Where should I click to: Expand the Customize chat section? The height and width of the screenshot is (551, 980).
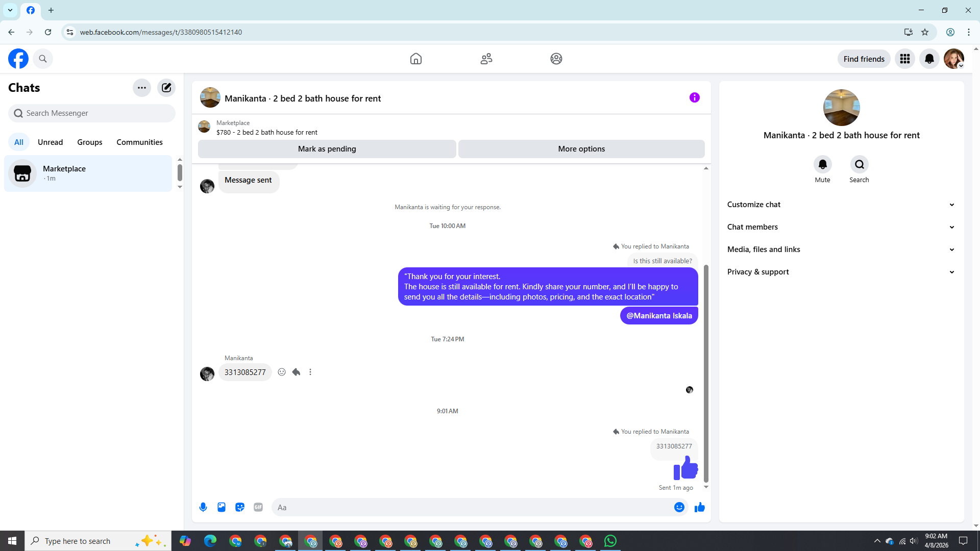tap(841, 205)
